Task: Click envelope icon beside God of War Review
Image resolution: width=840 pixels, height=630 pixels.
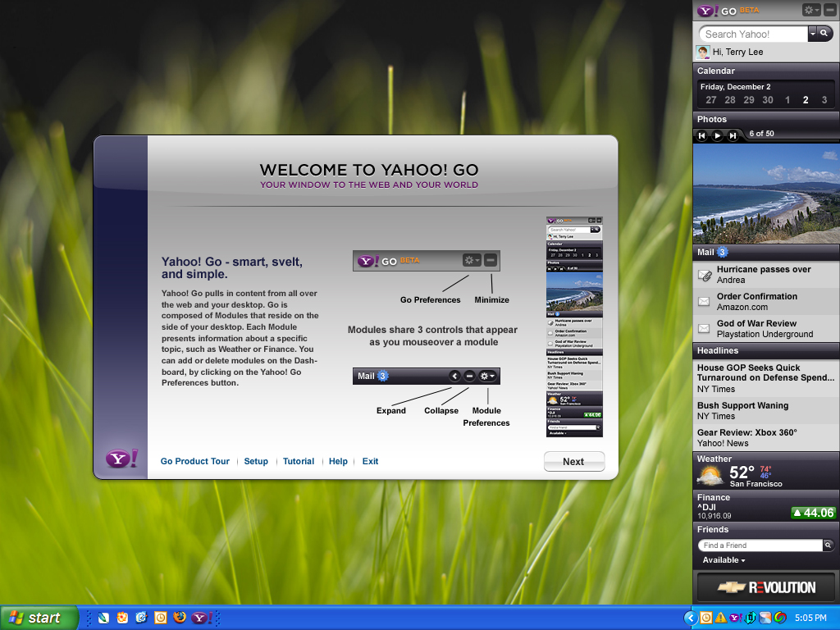Action: click(x=704, y=328)
